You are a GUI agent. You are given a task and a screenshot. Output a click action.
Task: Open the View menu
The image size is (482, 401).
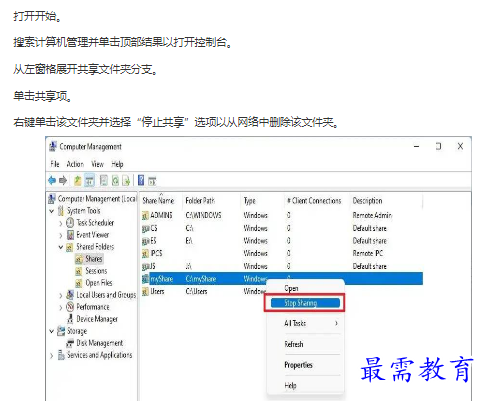click(97, 164)
